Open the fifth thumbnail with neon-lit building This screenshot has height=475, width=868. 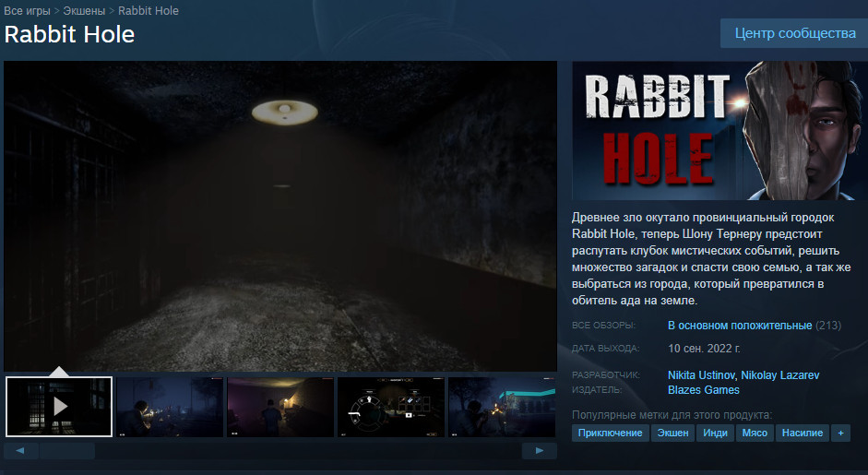pyautogui.click(x=502, y=407)
